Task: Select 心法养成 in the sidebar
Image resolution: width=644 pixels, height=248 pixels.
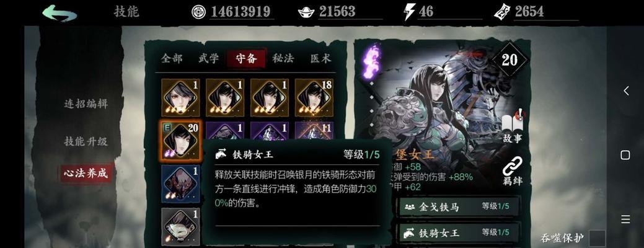Action: (x=86, y=173)
